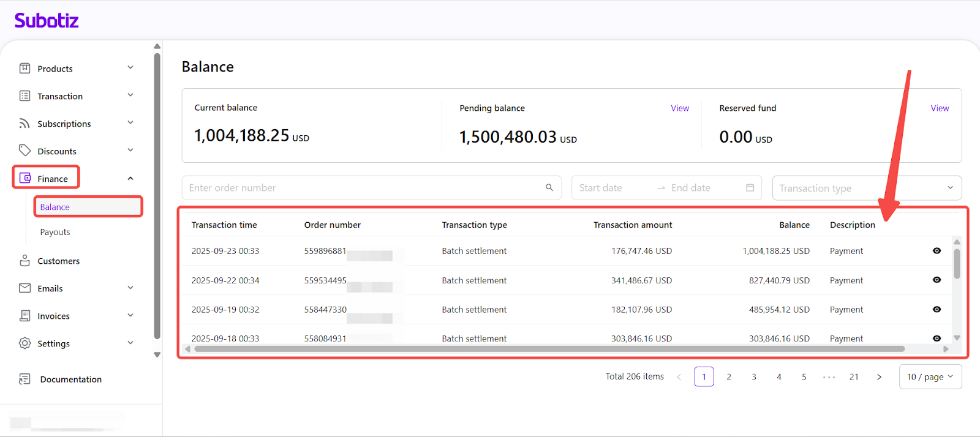980x437 pixels.
Task: Click the Discounts tag icon
Action: point(24,151)
